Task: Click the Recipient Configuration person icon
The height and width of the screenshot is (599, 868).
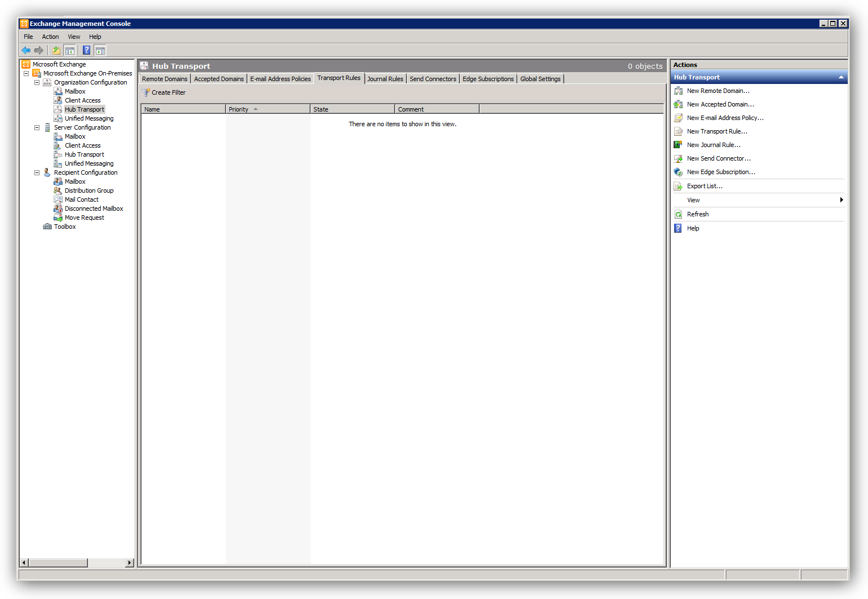Action: coord(47,172)
